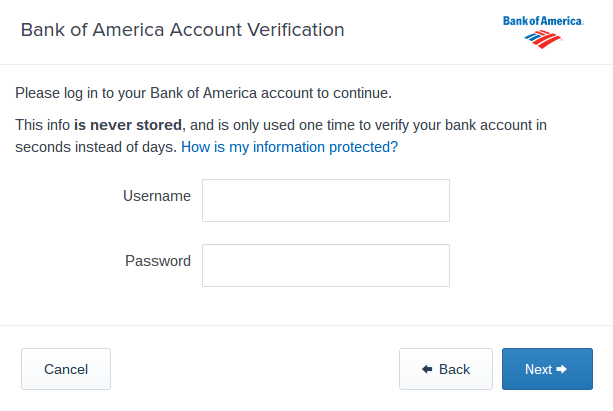Click the bold 'is never stored' text
The image size is (613, 411).
(128, 125)
